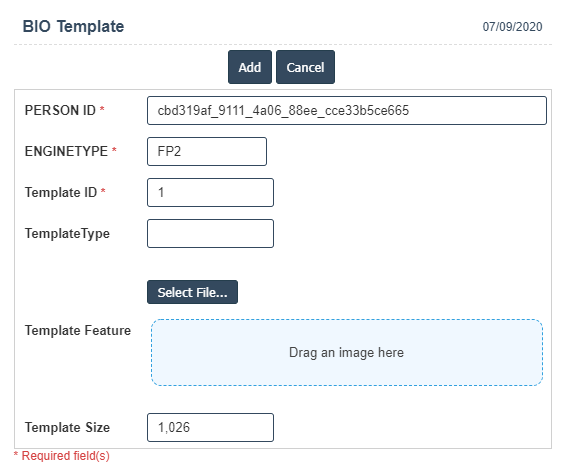Focus the PERSON ID input field

click(347, 110)
